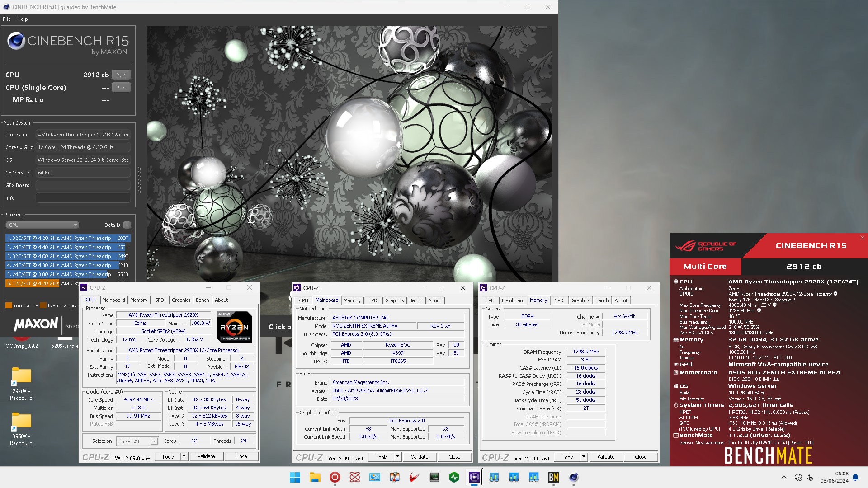Select ranking row 2 with score 6531
This screenshot has width=868, height=488.
point(68,247)
